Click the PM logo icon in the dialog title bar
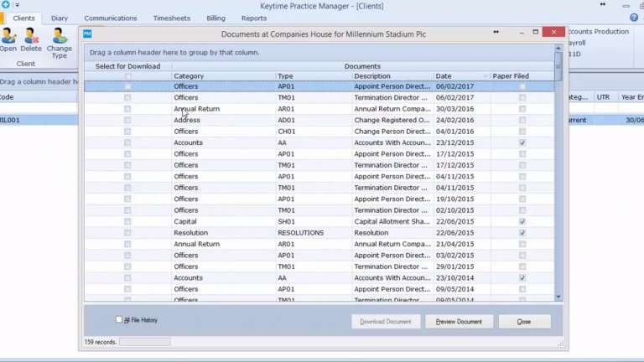The width and height of the screenshot is (644, 362). (87, 34)
